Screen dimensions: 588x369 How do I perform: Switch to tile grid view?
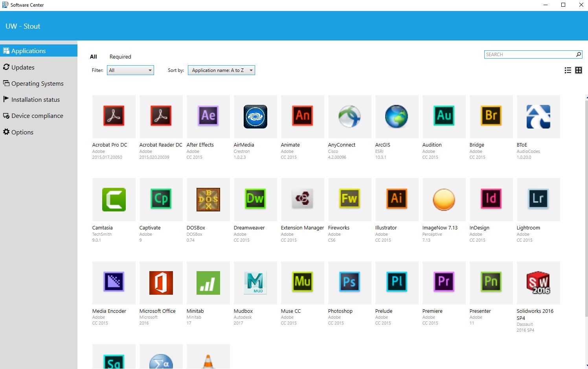tap(579, 70)
